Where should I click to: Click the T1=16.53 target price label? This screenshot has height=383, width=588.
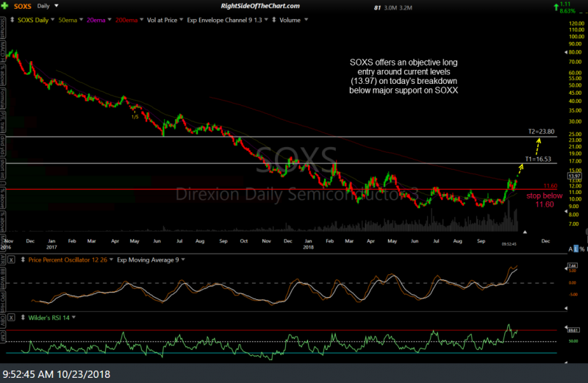click(x=538, y=159)
